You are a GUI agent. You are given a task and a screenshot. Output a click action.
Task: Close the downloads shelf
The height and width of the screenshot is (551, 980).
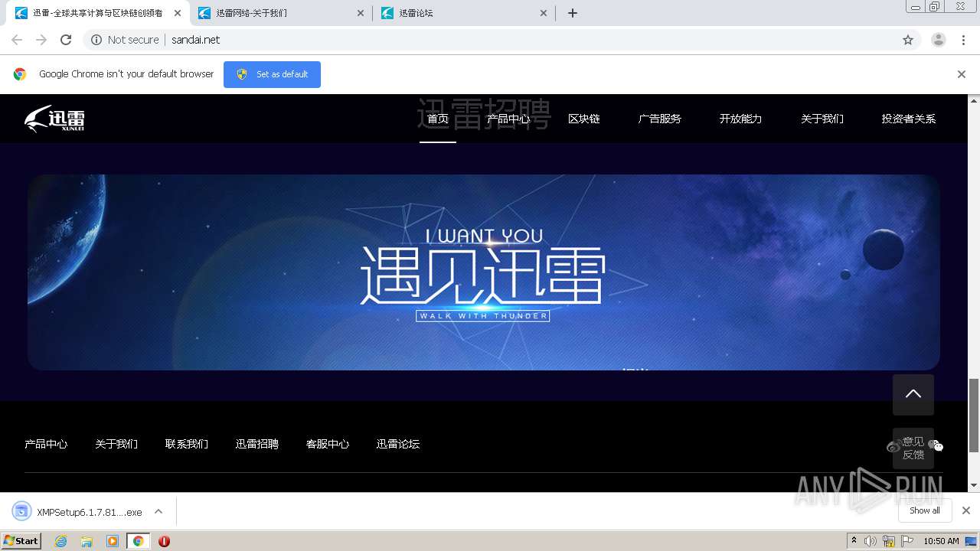pyautogui.click(x=966, y=510)
